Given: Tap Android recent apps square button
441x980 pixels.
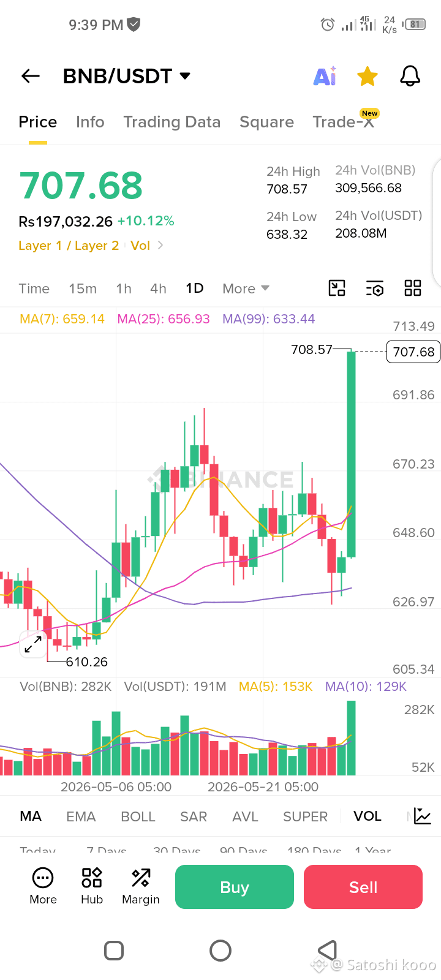Looking at the screenshot, I should click(114, 951).
